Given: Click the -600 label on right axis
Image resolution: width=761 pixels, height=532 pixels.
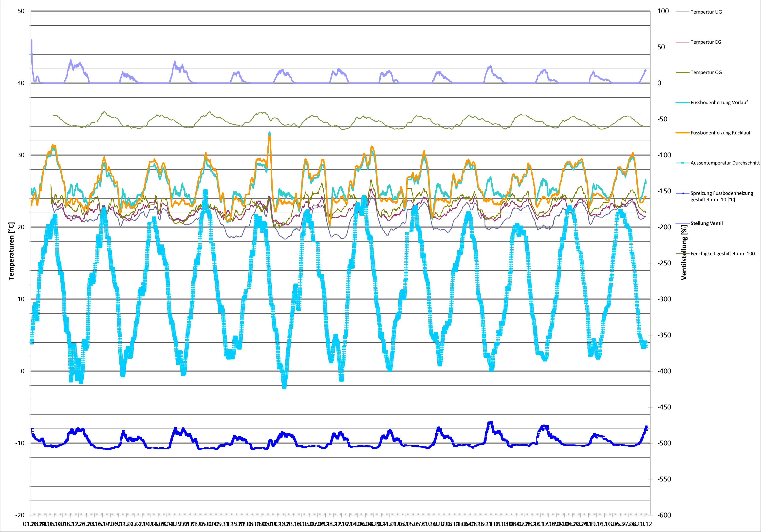Looking at the screenshot, I should 664,515.
